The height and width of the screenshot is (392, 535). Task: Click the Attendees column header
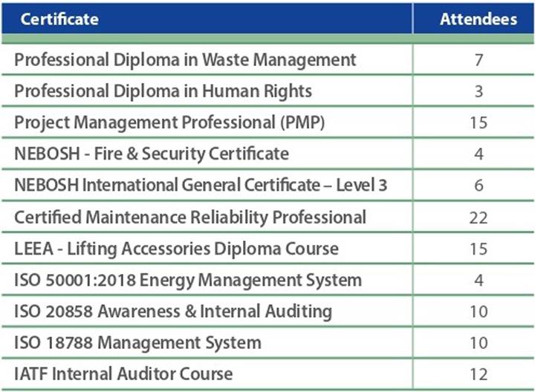(479, 19)
